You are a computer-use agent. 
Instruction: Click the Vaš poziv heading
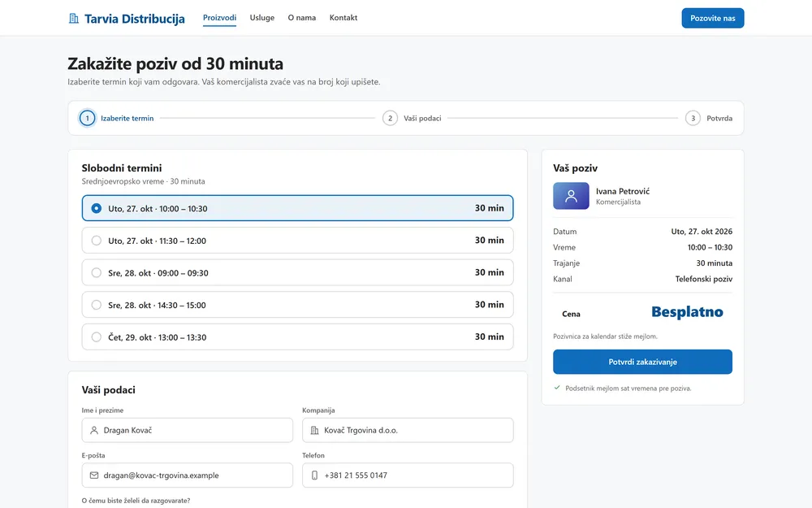[576, 168]
